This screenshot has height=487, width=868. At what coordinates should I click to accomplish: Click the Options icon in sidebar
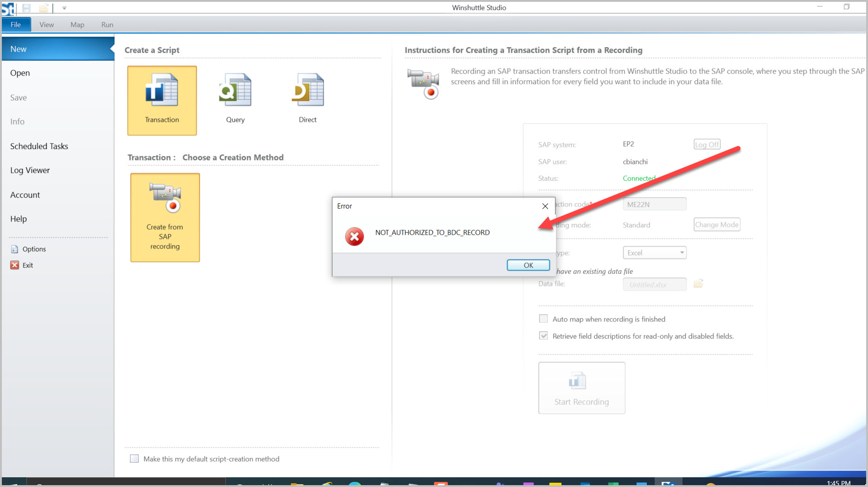coord(15,249)
